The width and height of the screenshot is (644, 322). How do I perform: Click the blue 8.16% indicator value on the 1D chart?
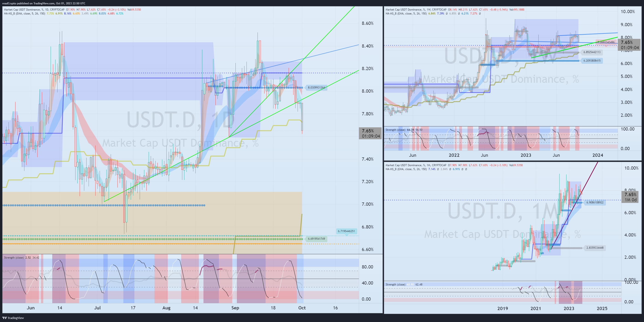point(67,14)
